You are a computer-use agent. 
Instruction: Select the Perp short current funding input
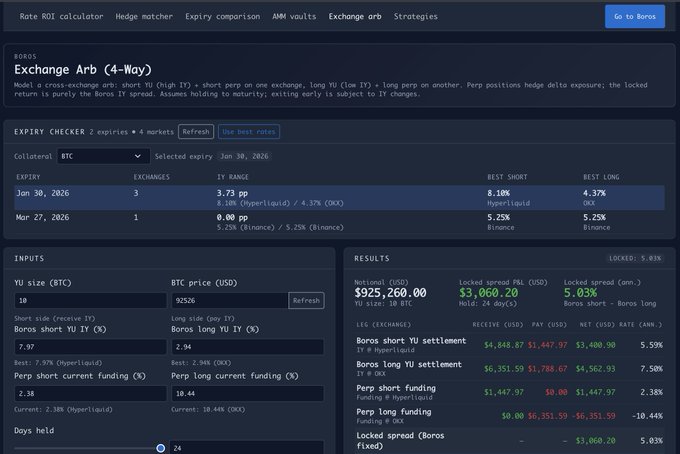[88, 394]
